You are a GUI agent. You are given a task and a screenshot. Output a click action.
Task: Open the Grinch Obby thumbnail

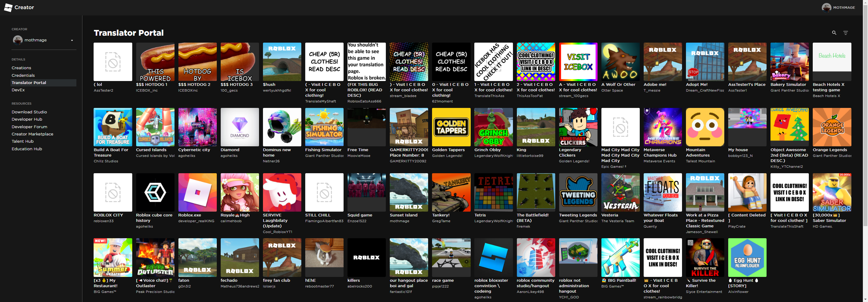tap(494, 127)
